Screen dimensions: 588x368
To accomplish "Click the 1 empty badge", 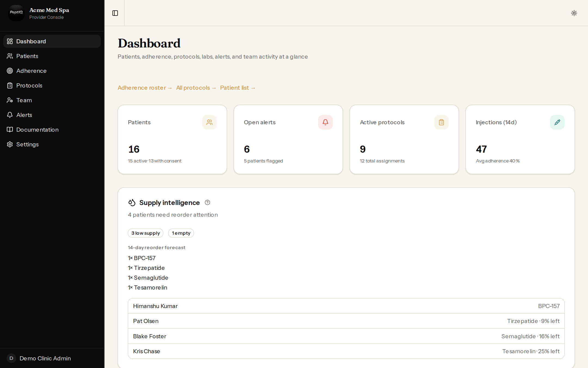I will coord(181,233).
